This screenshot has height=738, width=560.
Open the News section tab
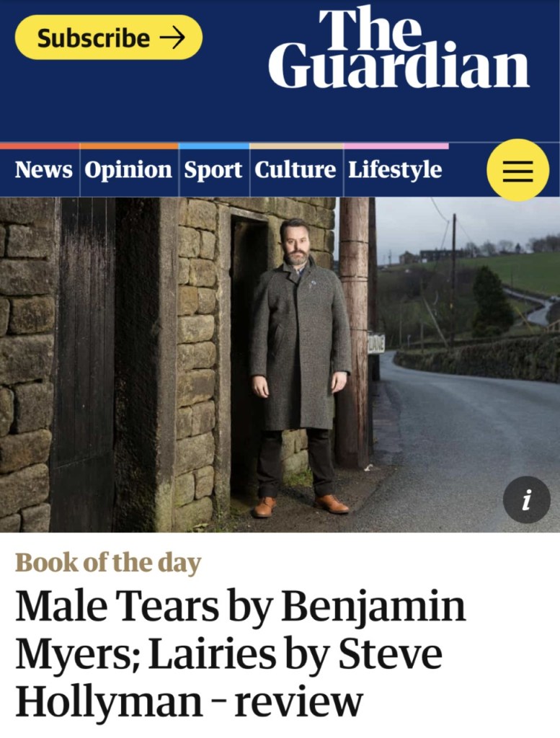coord(43,169)
